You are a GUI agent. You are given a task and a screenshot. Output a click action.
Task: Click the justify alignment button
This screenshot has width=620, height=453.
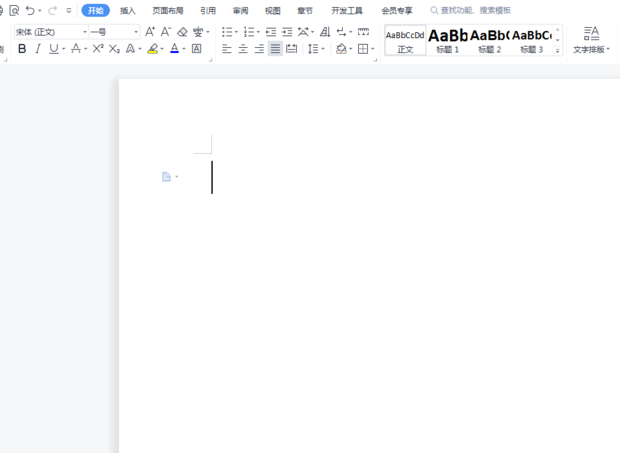tap(275, 49)
